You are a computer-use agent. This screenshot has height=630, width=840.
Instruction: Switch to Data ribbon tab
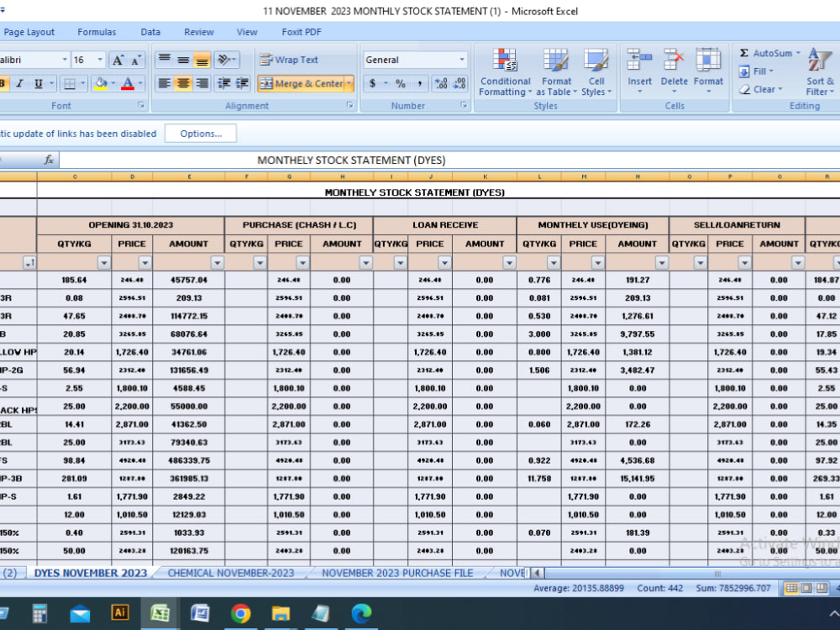tap(150, 32)
